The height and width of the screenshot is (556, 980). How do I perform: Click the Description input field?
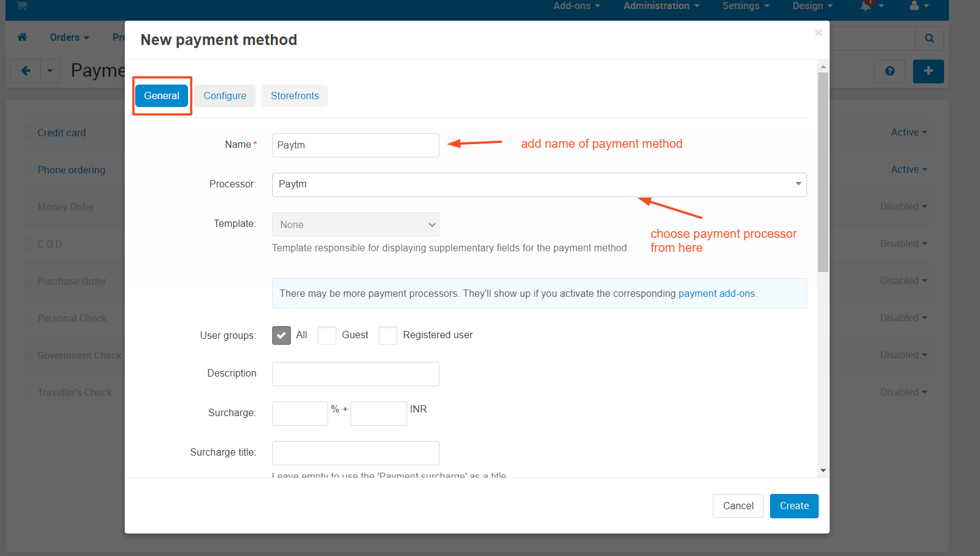point(355,374)
